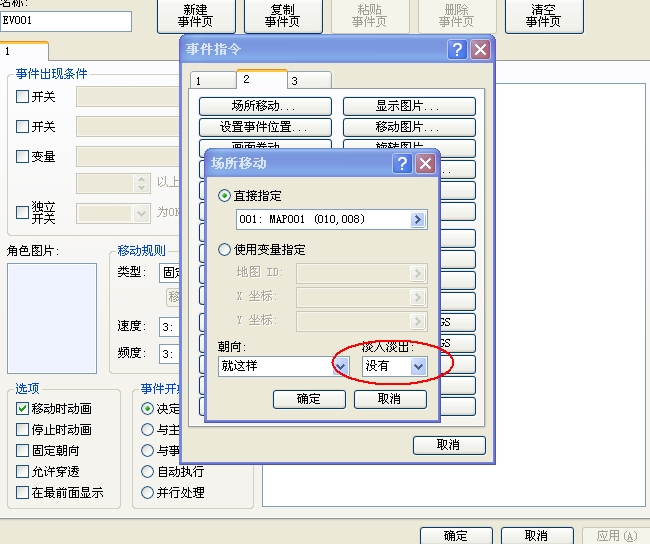
Task: Select 并行处理 trigger radio button
Action: pos(147,493)
